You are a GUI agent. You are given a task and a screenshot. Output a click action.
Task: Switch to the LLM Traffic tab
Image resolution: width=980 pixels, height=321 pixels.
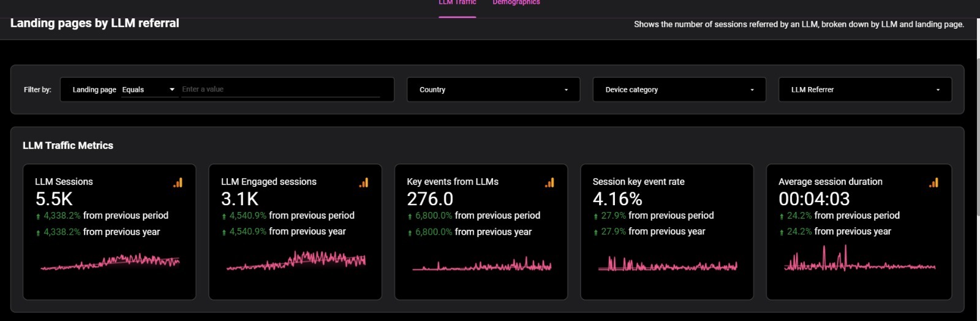pyautogui.click(x=458, y=3)
